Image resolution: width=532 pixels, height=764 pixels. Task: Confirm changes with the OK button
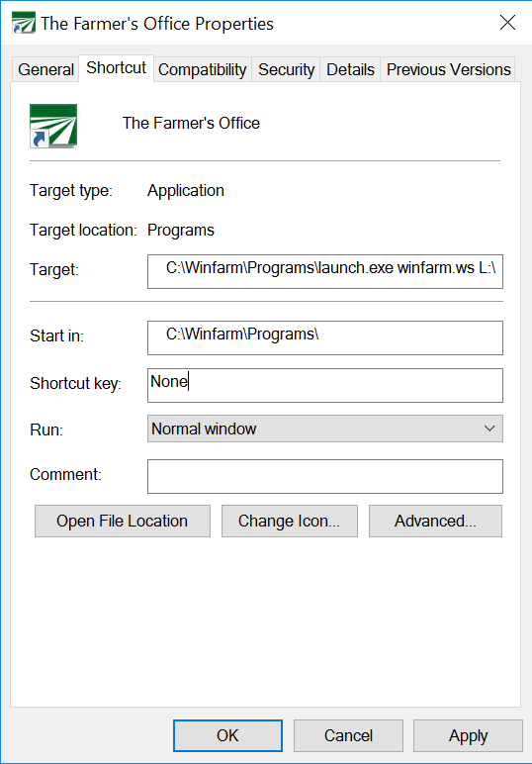tap(227, 735)
